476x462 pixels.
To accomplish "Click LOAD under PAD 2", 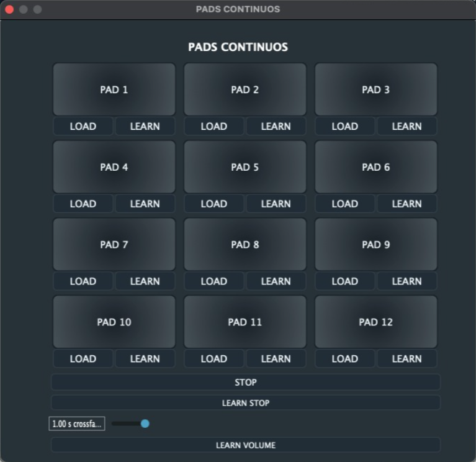I will (x=214, y=126).
